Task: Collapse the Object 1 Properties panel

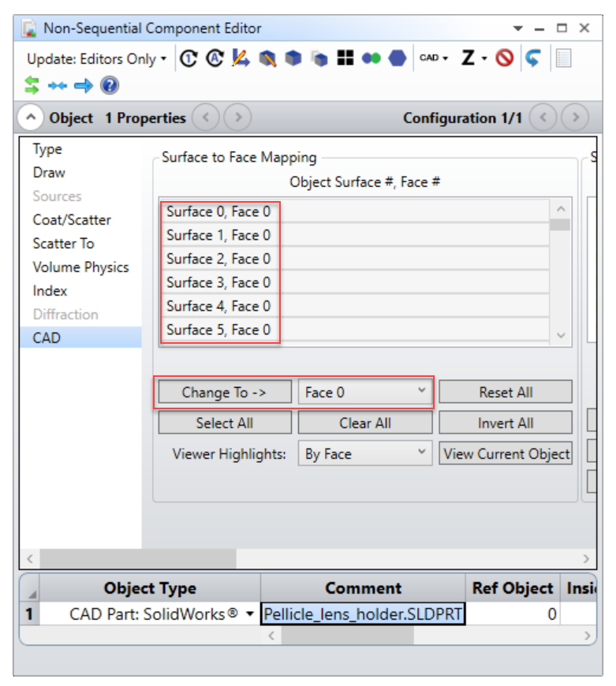Action: [31, 118]
